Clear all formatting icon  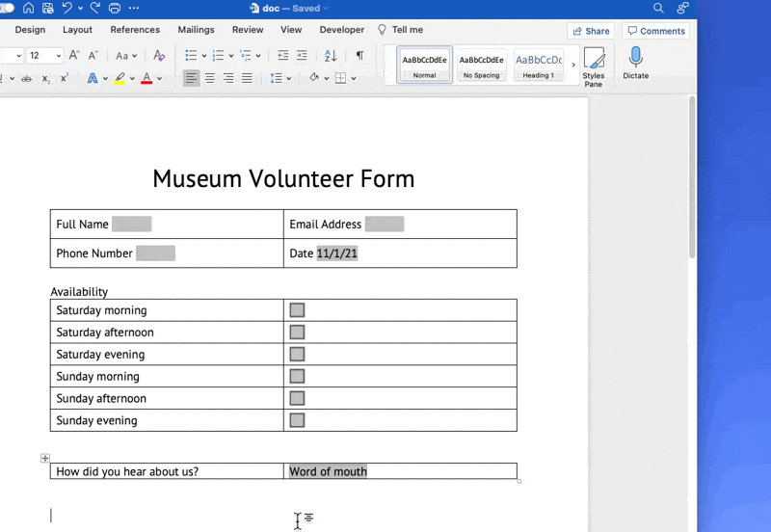pyautogui.click(x=159, y=56)
